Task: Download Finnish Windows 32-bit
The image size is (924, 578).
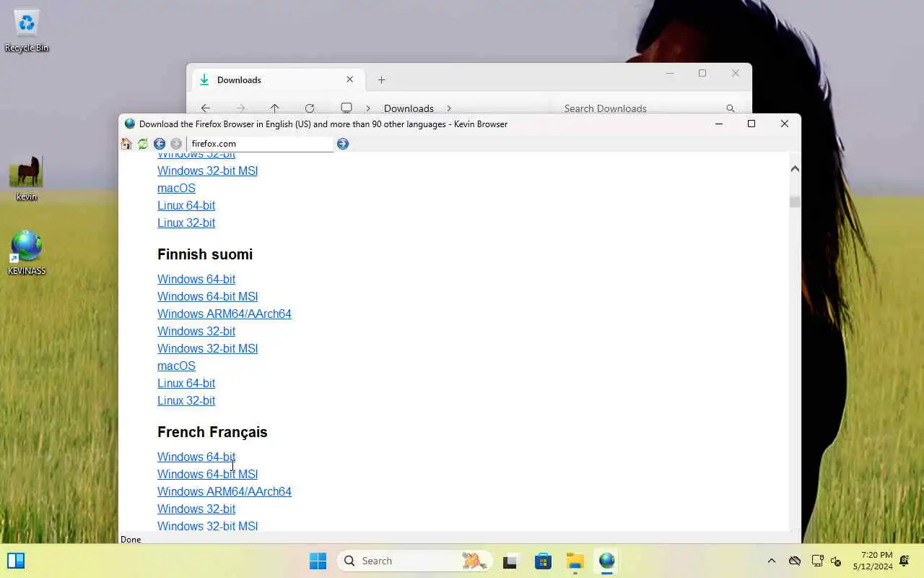Action: pos(196,331)
